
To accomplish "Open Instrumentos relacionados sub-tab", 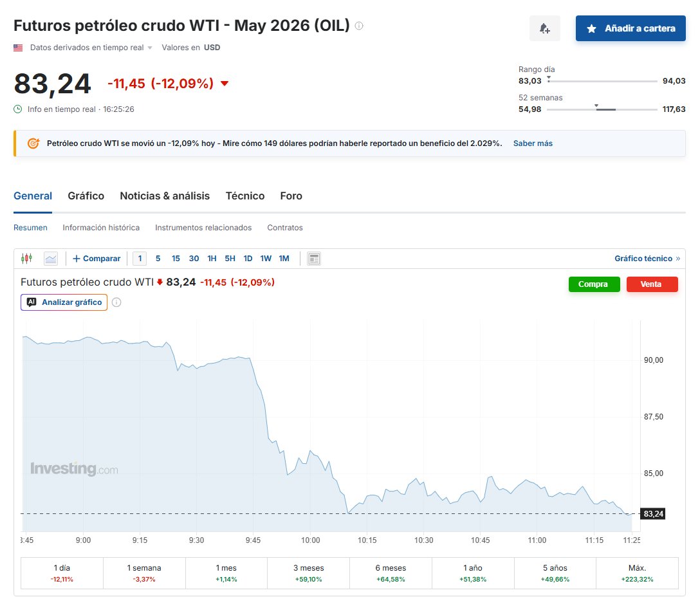I will [203, 227].
